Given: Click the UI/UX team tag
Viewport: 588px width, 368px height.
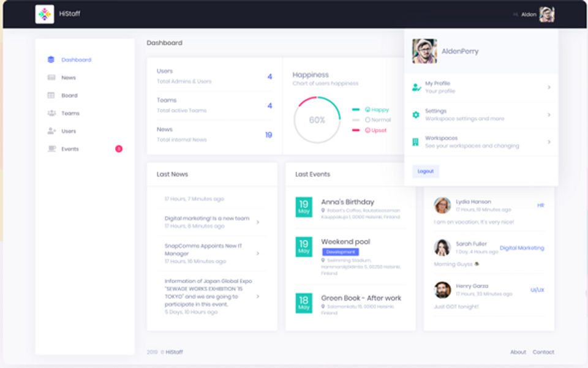Looking at the screenshot, I should tap(537, 290).
